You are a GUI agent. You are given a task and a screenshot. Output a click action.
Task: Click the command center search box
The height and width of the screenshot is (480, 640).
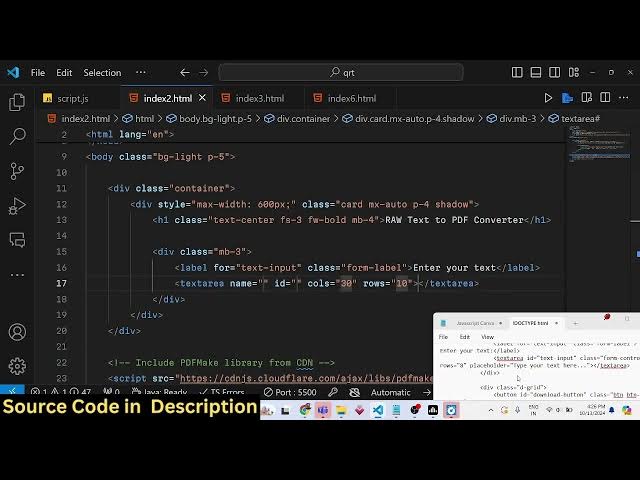[341, 72]
